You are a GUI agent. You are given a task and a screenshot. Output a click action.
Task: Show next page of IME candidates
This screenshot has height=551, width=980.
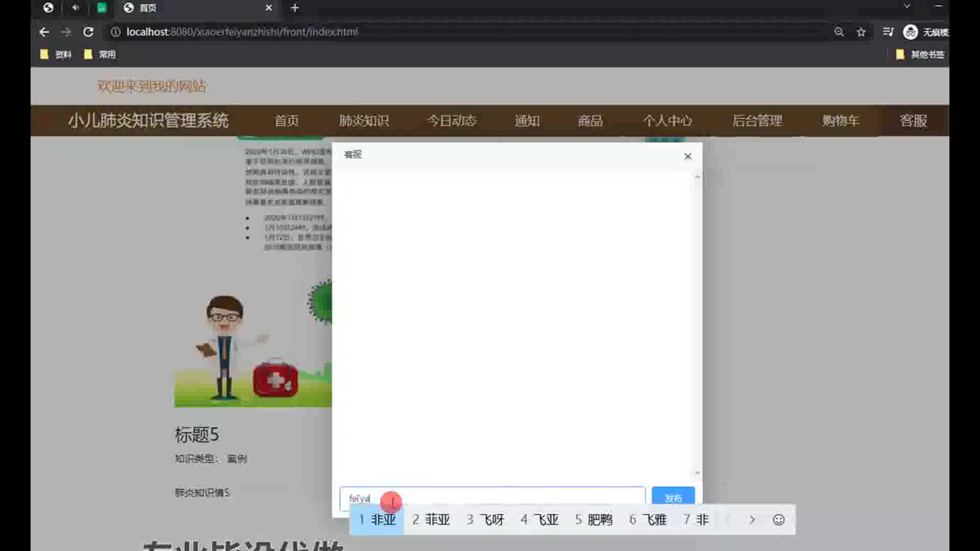click(x=752, y=520)
